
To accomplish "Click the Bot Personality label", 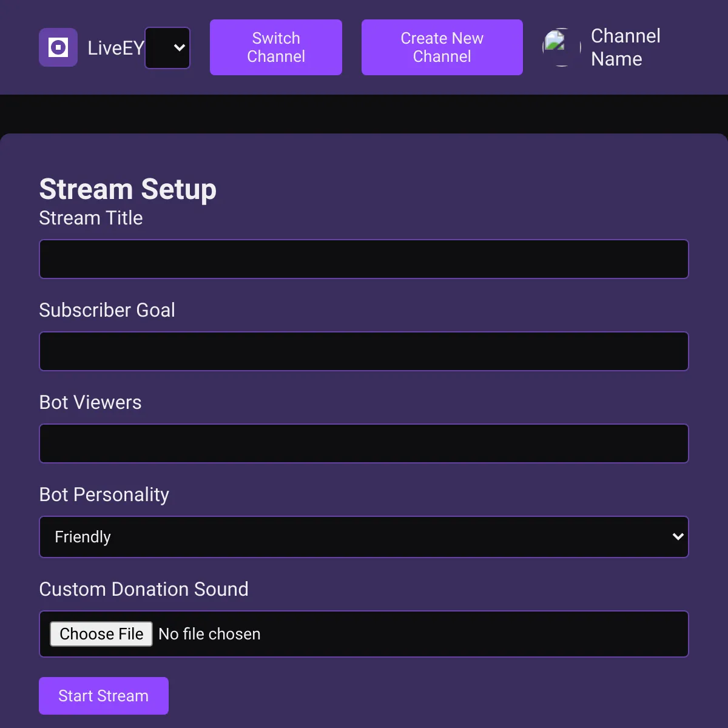I will pos(104,494).
